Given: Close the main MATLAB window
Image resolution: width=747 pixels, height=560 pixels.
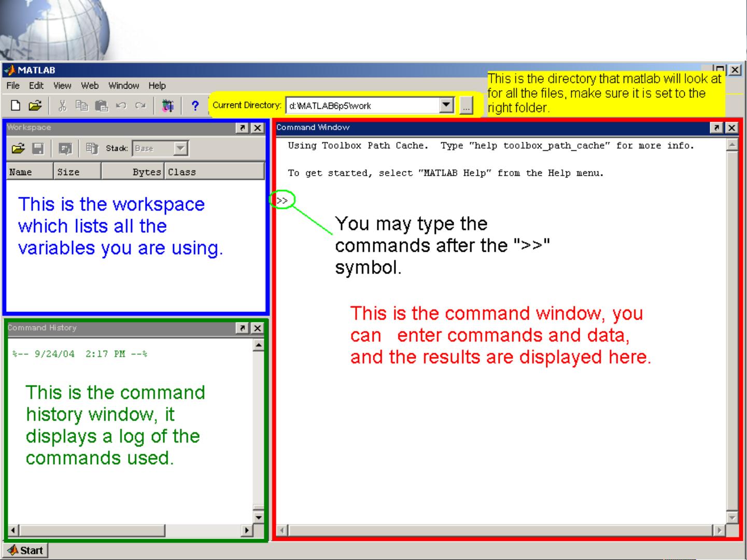Looking at the screenshot, I should point(735,69).
